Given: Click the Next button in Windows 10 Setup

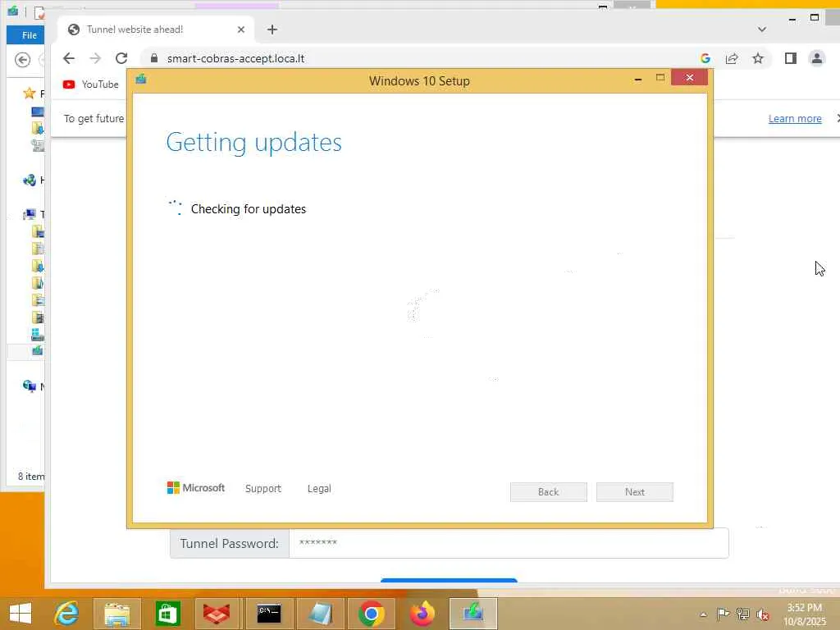Looking at the screenshot, I should pos(635,492).
